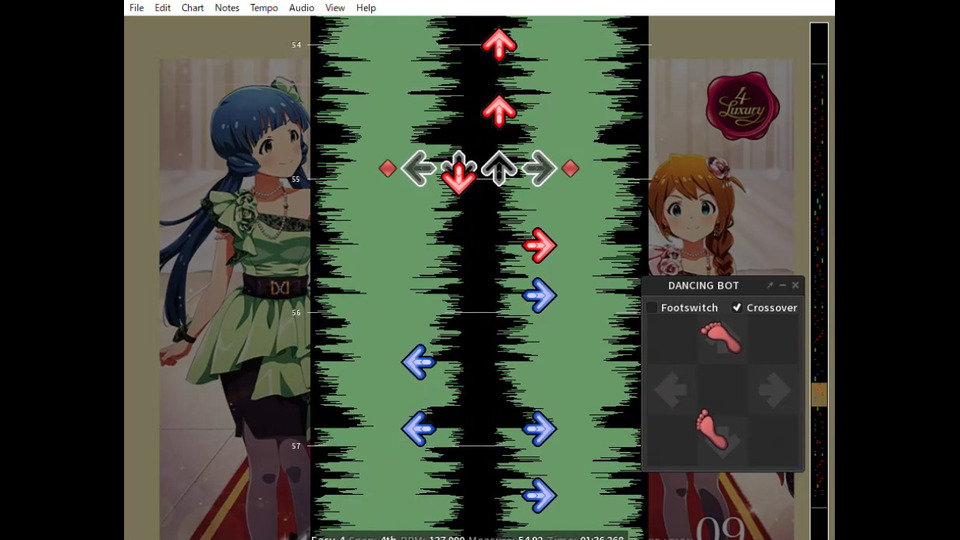Click the red snap diamond right of the receptors
The width and height of the screenshot is (960, 540).
570,168
